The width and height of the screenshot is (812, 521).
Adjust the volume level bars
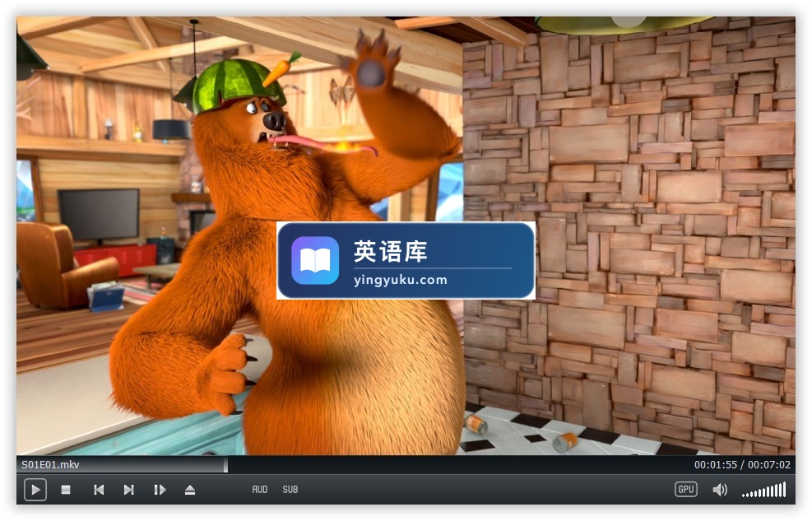[x=764, y=490]
